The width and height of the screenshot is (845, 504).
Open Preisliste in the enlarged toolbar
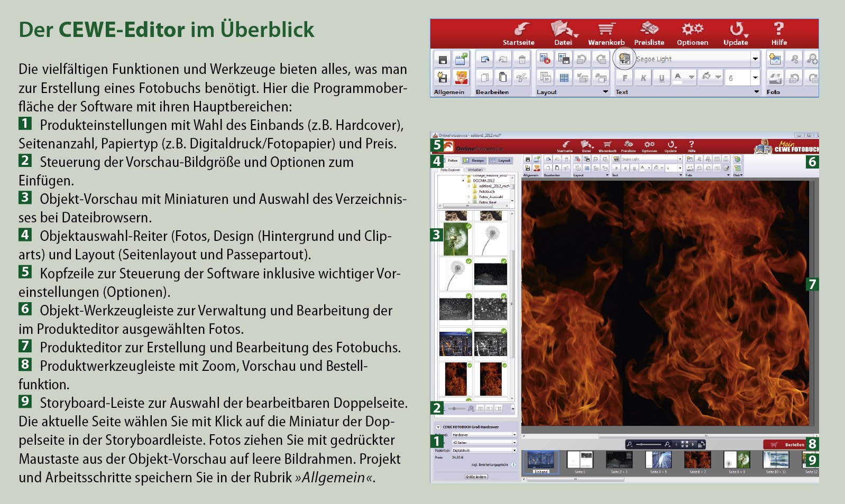(649, 29)
